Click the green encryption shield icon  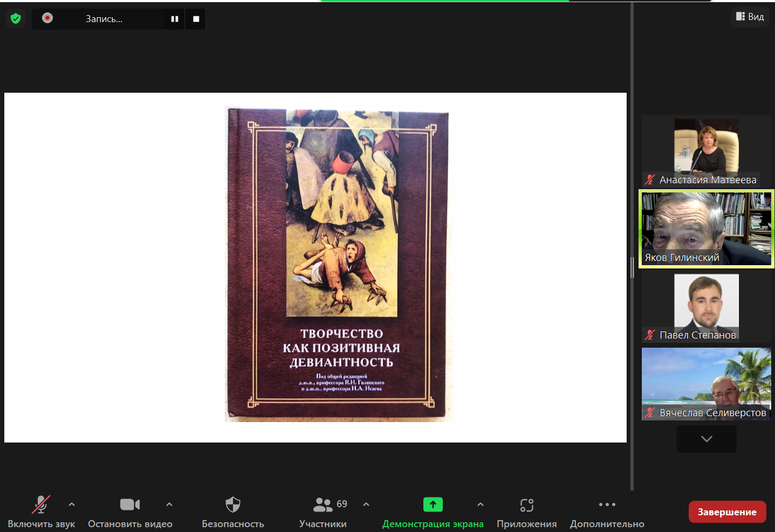16,19
